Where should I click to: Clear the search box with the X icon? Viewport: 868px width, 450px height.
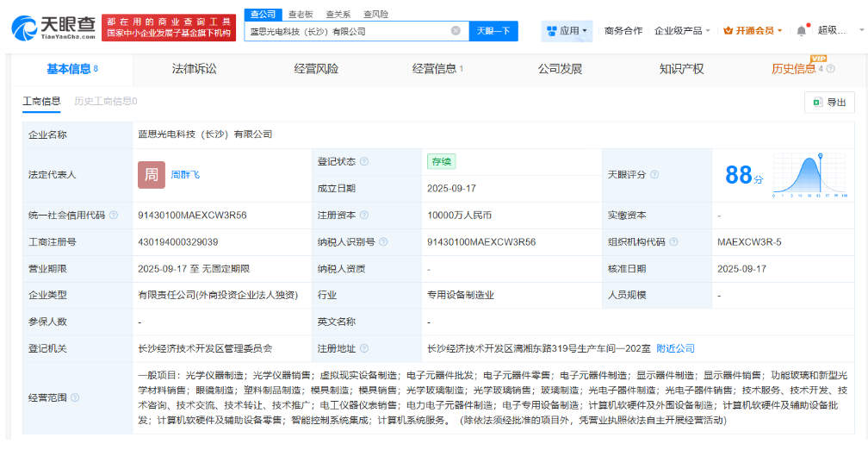(x=456, y=31)
